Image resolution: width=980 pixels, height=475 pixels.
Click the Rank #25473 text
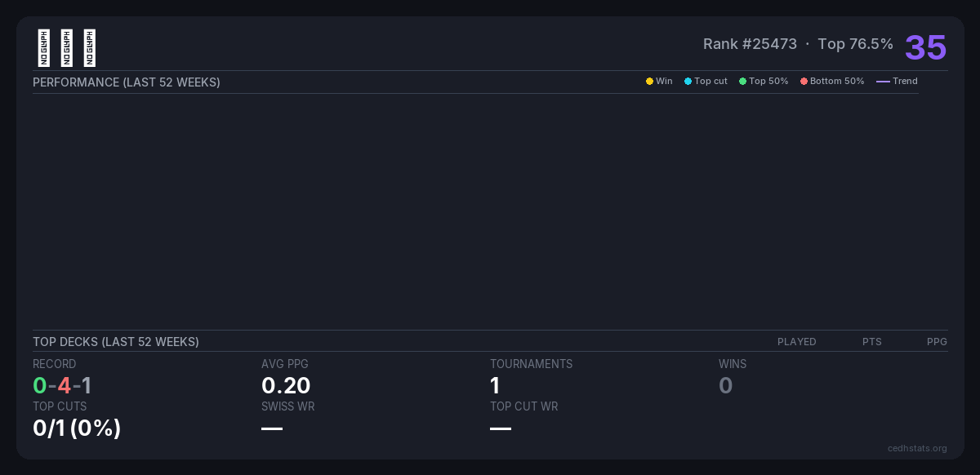[750, 44]
